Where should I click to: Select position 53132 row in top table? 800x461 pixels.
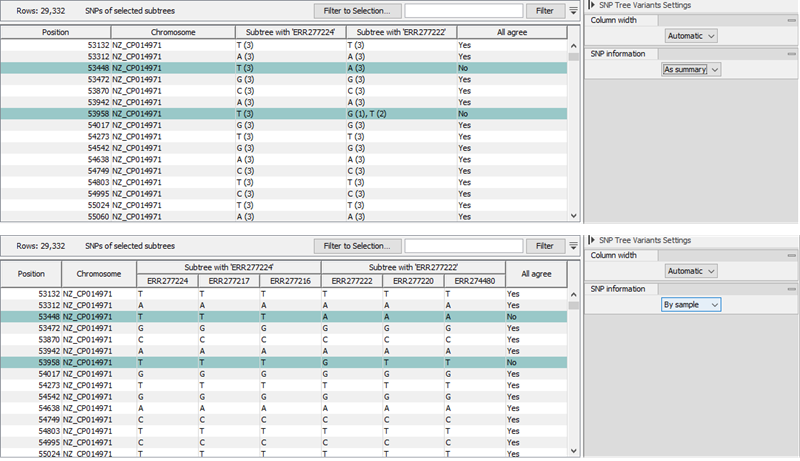(284, 45)
